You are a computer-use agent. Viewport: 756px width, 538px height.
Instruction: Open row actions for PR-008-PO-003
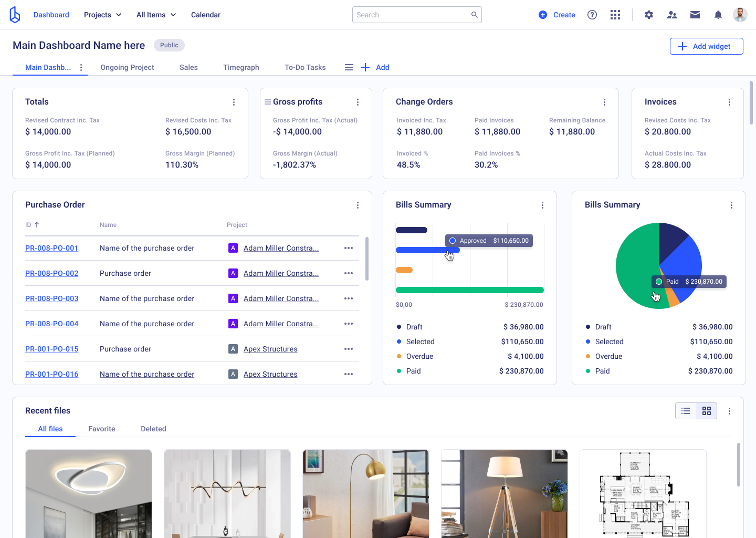[349, 298]
